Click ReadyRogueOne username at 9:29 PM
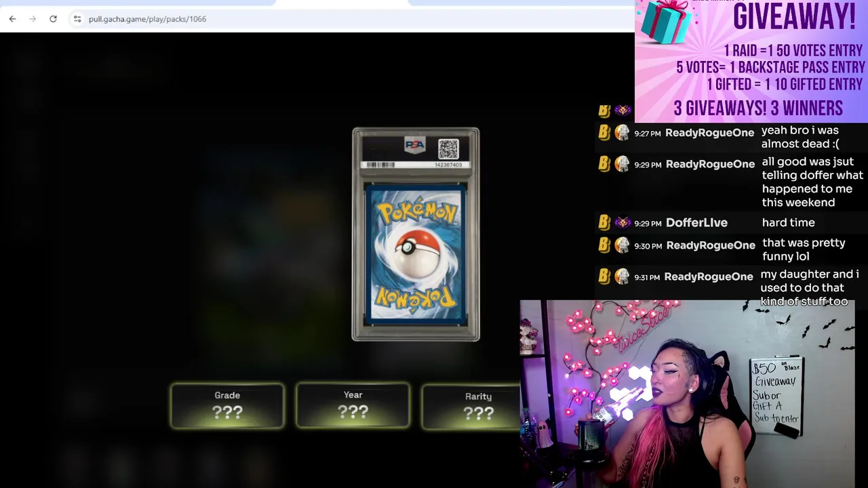Image resolution: width=868 pixels, height=488 pixels. coord(710,164)
